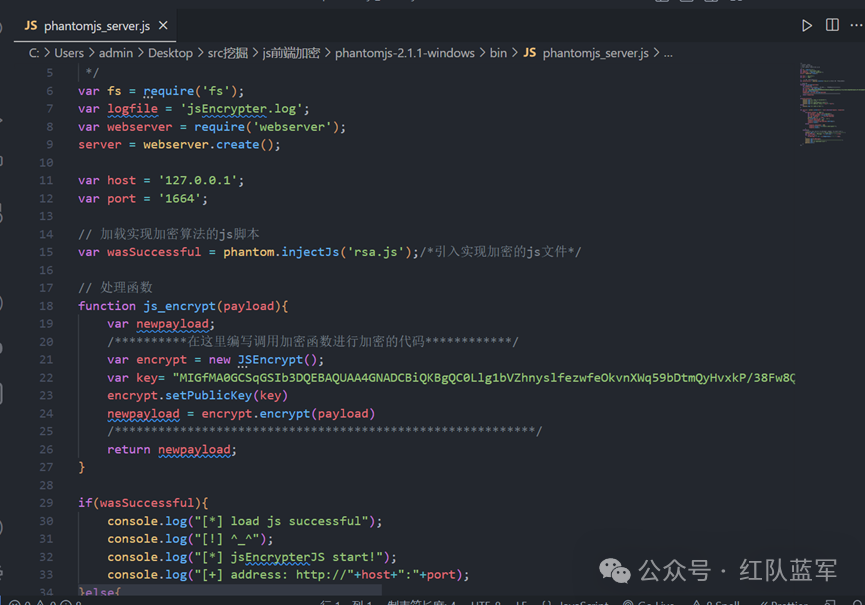Click the minimap code preview
865x605 pixels.
824,105
